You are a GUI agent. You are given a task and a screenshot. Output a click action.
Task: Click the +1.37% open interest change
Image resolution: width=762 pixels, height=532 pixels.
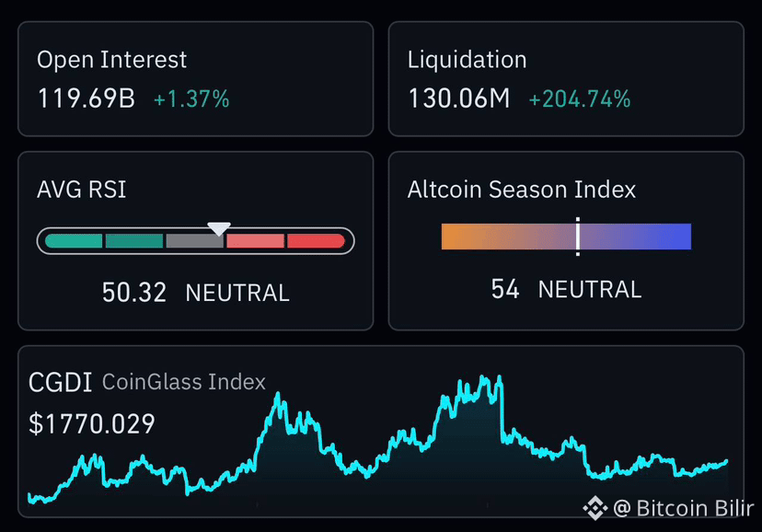(x=191, y=99)
